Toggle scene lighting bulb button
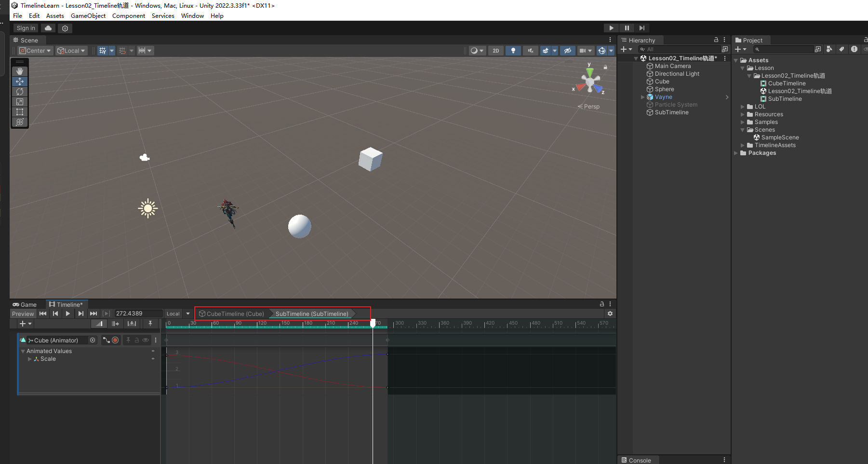Image resolution: width=868 pixels, height=464 pixels. coord(513,51)
